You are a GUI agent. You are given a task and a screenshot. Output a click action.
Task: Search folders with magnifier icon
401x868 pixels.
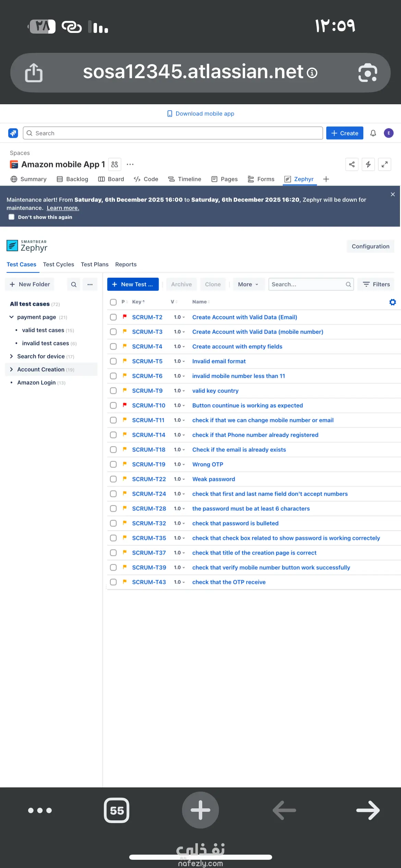coord(74,284)
